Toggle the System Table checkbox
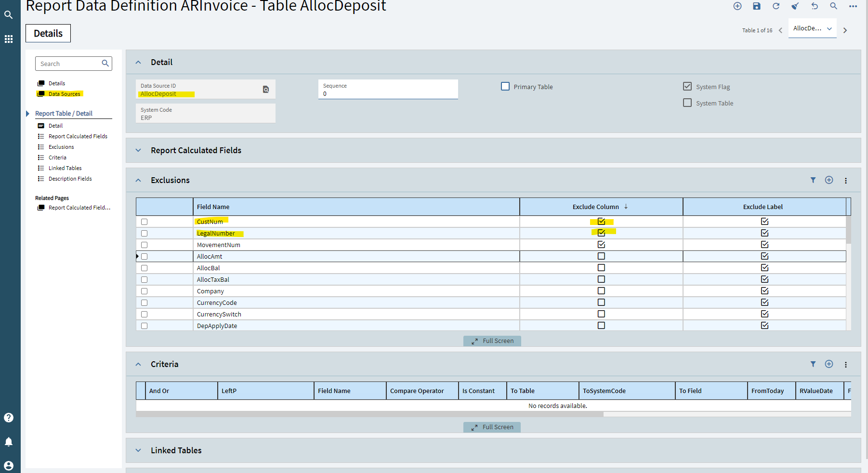 687,103
